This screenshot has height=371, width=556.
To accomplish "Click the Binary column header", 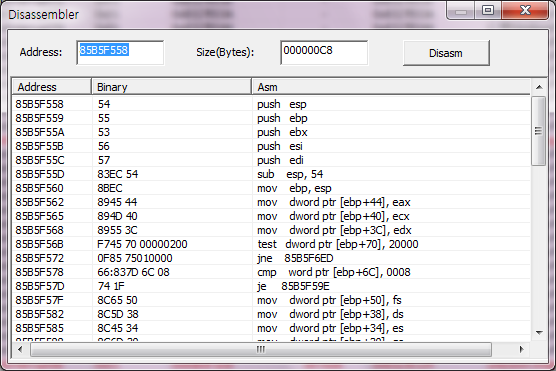I will 172,87.
